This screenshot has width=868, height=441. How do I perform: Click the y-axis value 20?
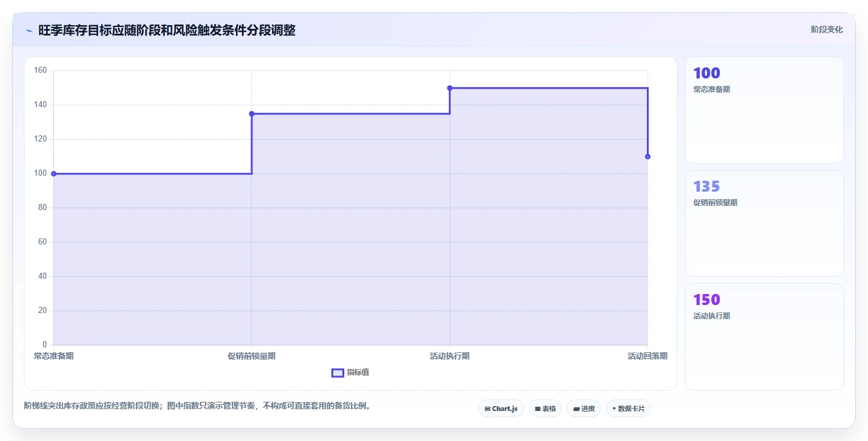[x=43, y=311]
